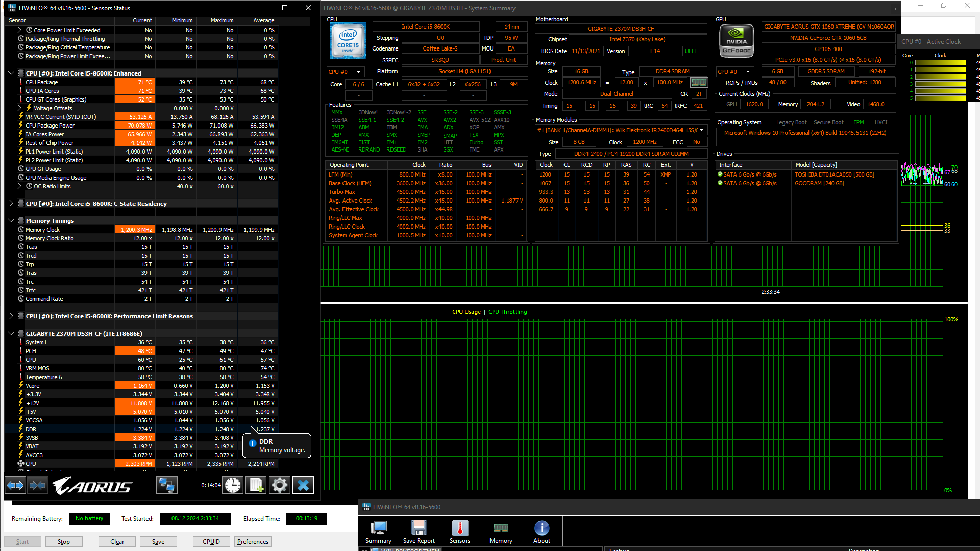This screenshot has height=551, width=980.
Task: Open the GPU #0 selector dropdown
Action: click(x=734, y=72)
